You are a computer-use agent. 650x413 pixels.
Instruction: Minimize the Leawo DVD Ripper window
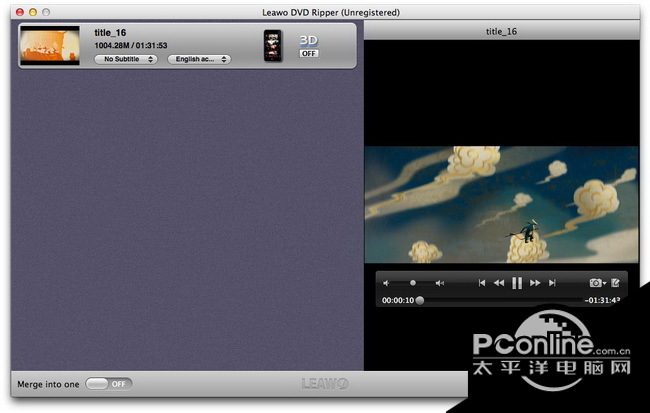coord(33,12)
